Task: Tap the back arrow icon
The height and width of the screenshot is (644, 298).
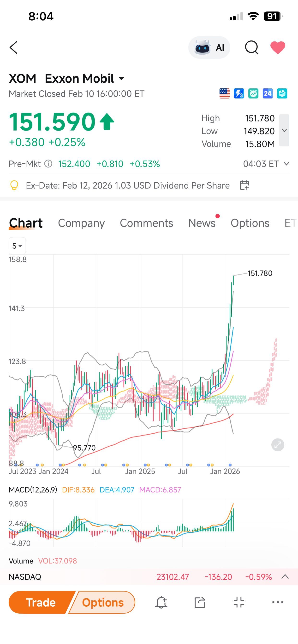Action: tap(13, 47)
